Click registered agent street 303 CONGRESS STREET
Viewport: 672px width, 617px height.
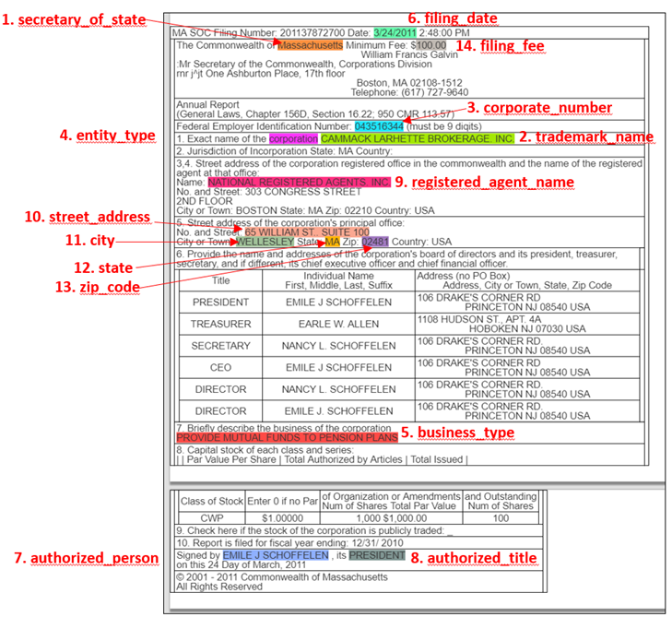pos(303,192)
